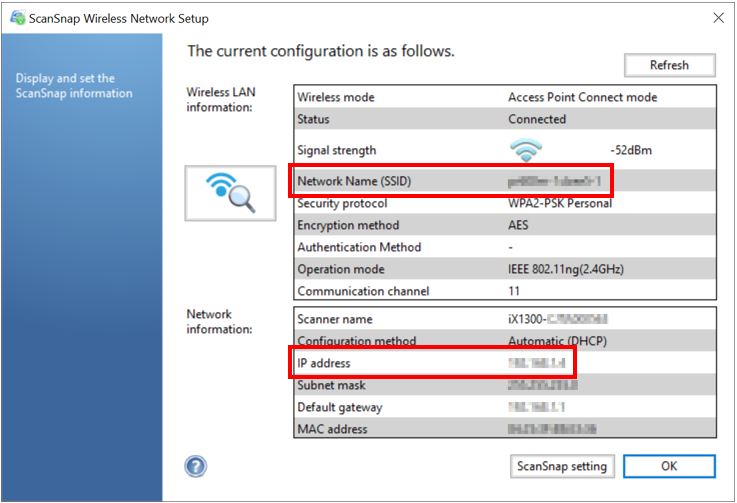
Task: Click the IP address row label
Action: [324, 363]
